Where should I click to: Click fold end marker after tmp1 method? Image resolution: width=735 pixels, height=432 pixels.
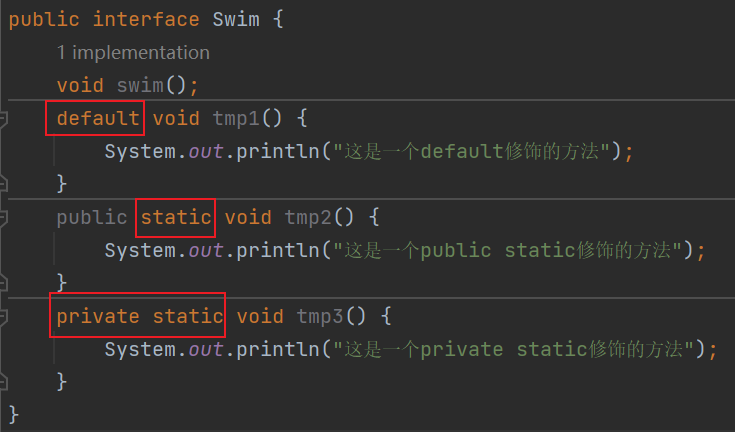3,184
